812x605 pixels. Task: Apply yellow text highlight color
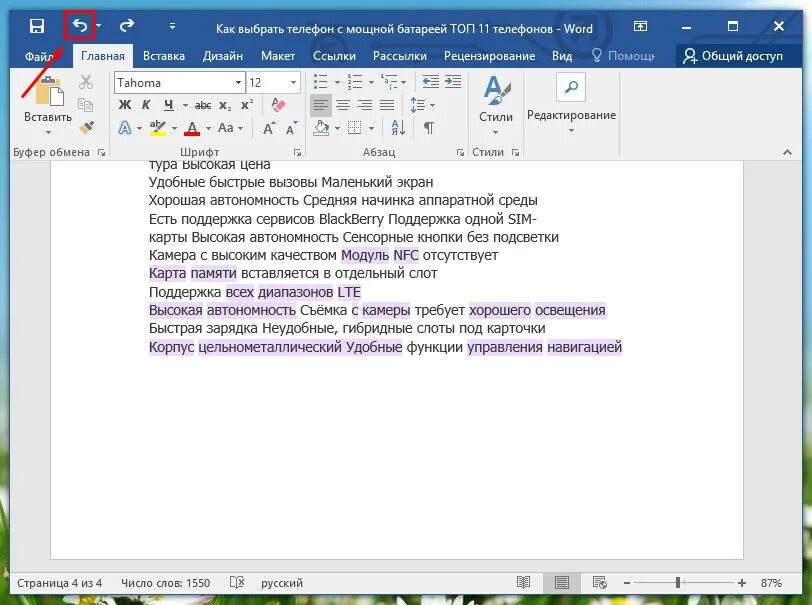point(157,128)
